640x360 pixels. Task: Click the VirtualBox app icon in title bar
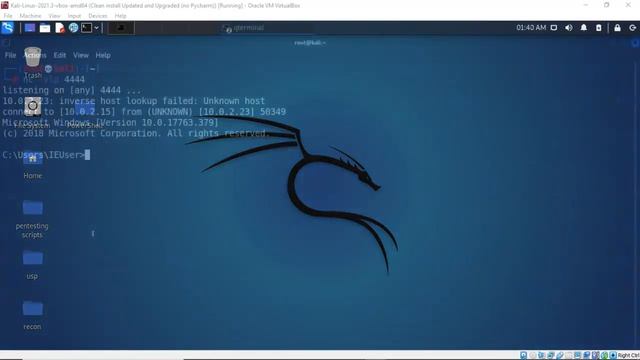[x=5, y=5]
